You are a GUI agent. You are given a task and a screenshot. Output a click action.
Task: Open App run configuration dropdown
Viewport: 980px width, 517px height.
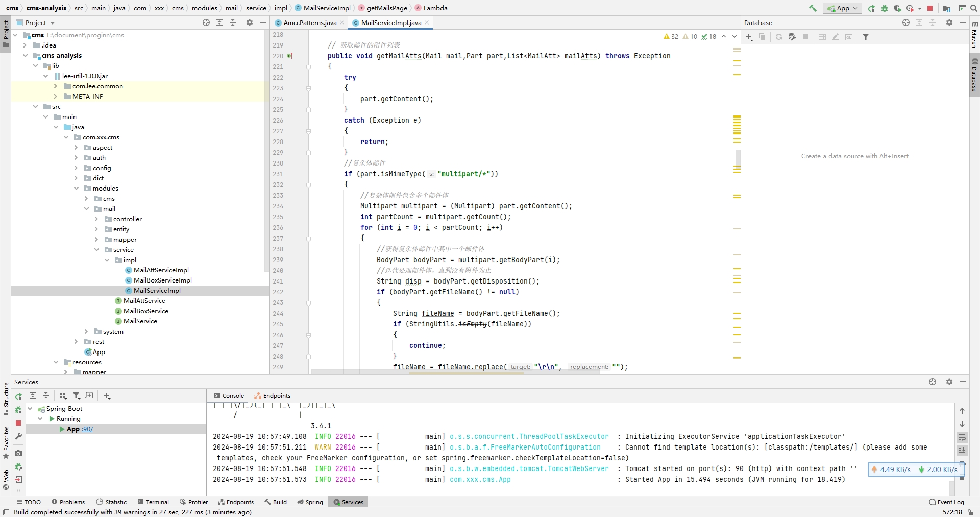click(843, 8)
